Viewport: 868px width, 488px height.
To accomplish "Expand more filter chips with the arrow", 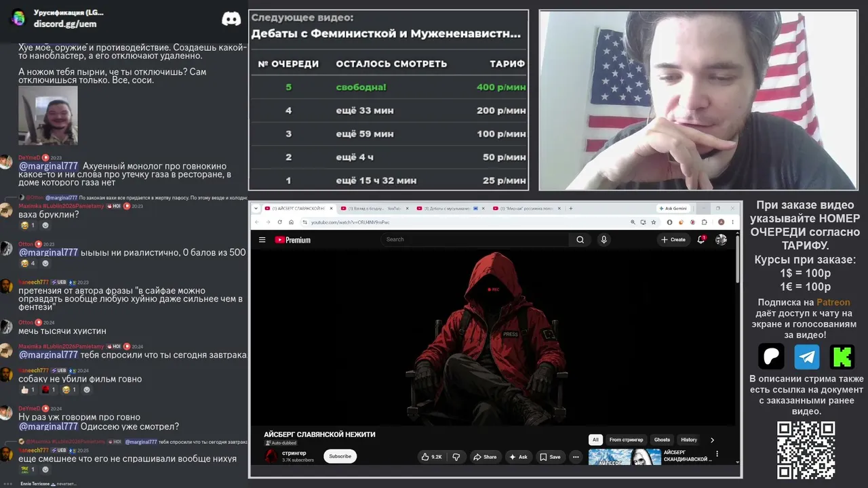I will click(712, 440).
